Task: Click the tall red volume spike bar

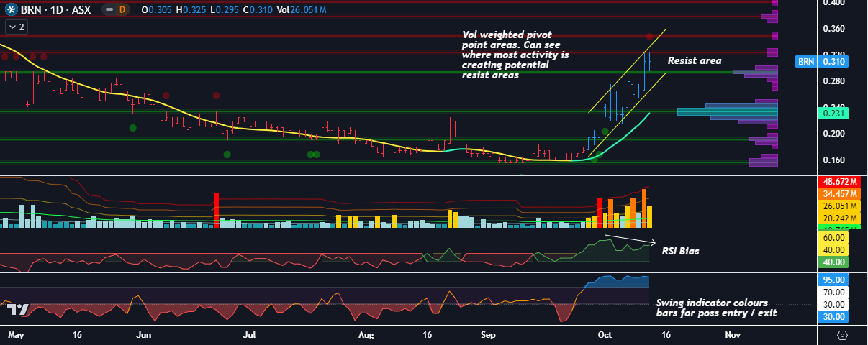Action: [x=216, y=210]
